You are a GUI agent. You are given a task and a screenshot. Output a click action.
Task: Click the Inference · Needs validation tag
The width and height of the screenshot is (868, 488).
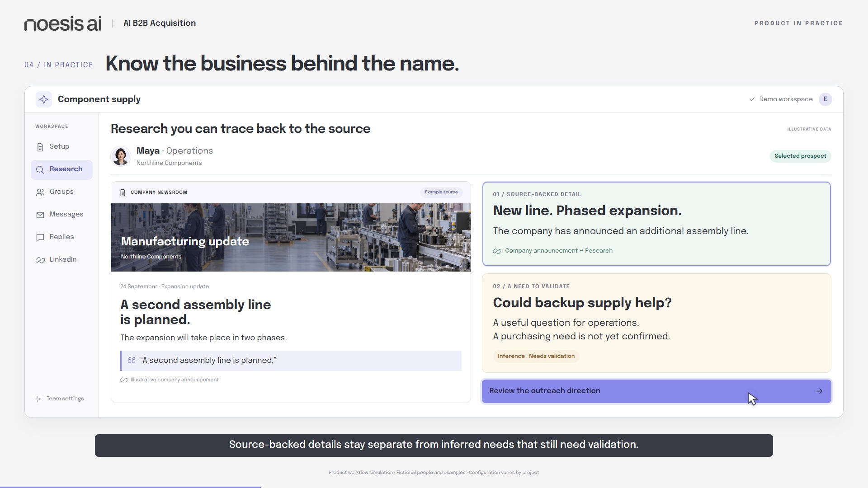[x=536, y=357]
